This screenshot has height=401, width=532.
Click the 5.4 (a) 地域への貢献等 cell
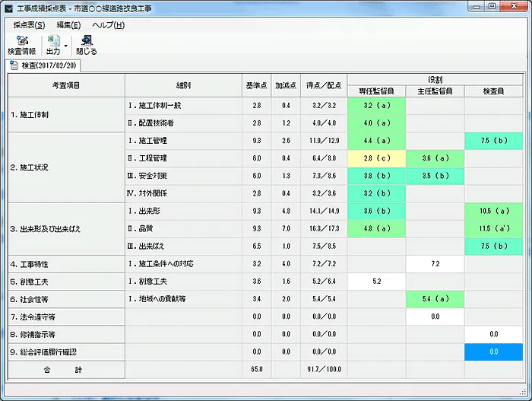click(x=435, y=299)
